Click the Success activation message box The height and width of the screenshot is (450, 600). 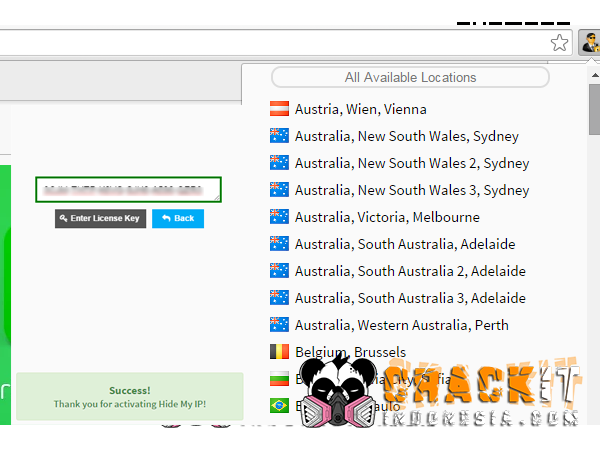click(130, 397)
